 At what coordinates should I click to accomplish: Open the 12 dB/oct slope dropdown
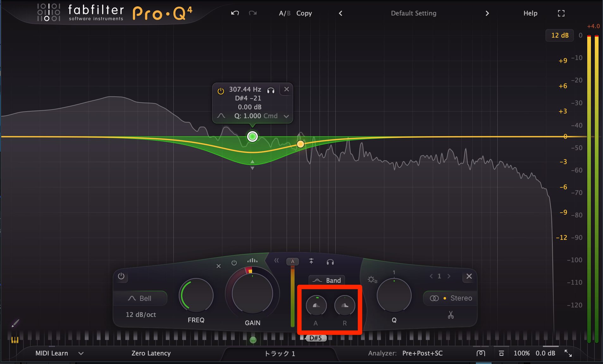click(141, 315)
